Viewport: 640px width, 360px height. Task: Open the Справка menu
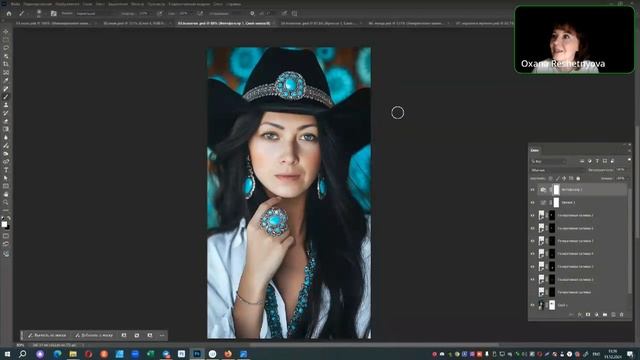(233, 4)
